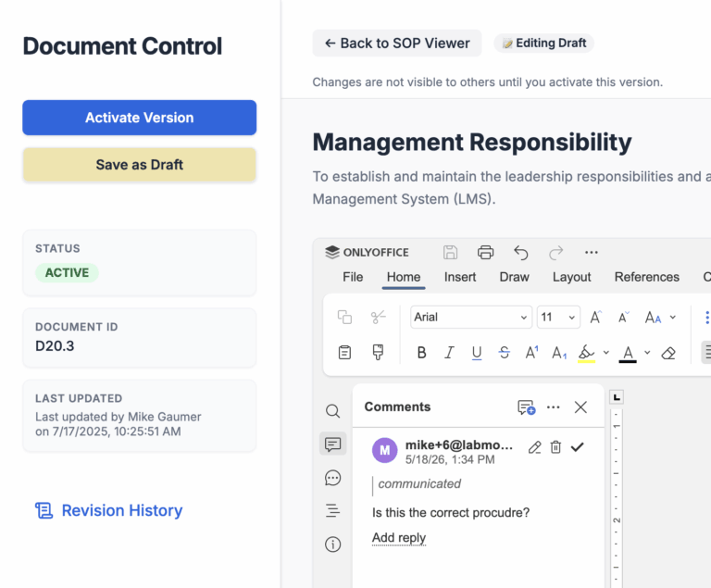
Task: Click the Save icon in ONLYOFFICE header
Action: point(450,252)
